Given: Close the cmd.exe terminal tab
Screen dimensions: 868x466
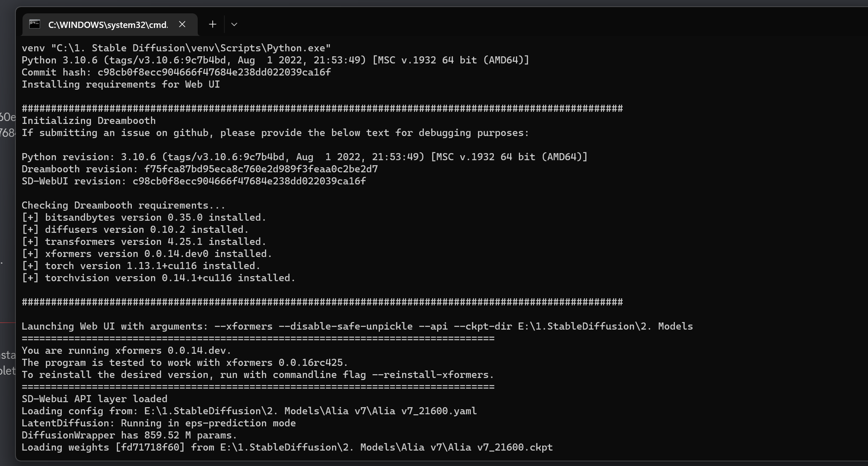Looking at the screenshot, I should tap(182, 24).
